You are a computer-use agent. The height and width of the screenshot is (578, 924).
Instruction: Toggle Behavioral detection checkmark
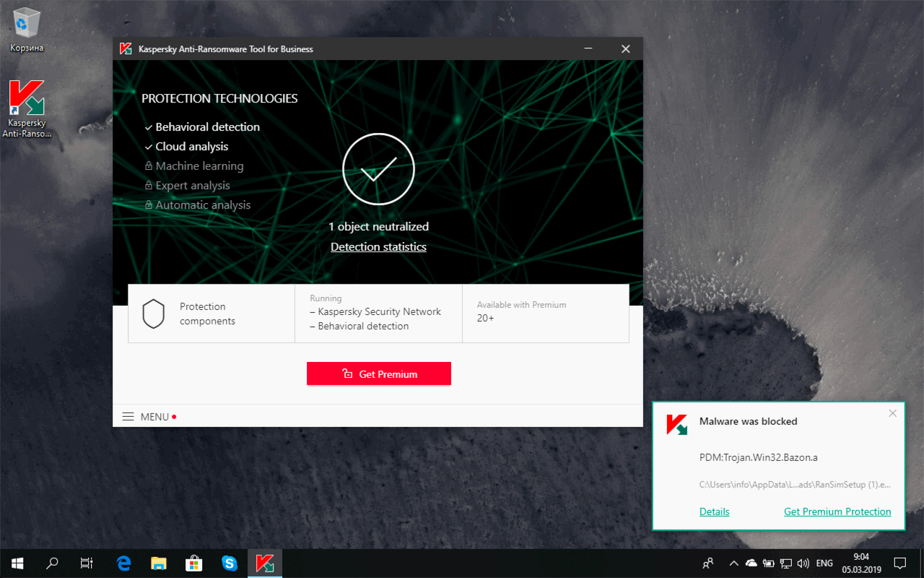[x=147, y=126]
